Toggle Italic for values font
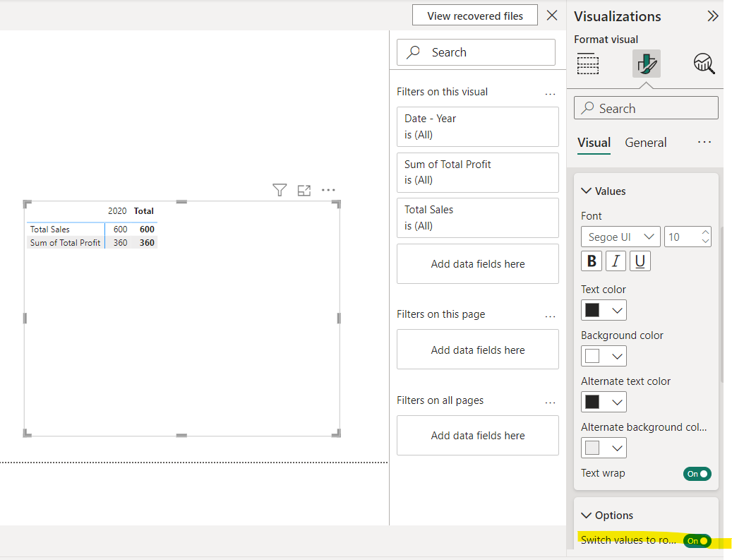 (616, 261)
